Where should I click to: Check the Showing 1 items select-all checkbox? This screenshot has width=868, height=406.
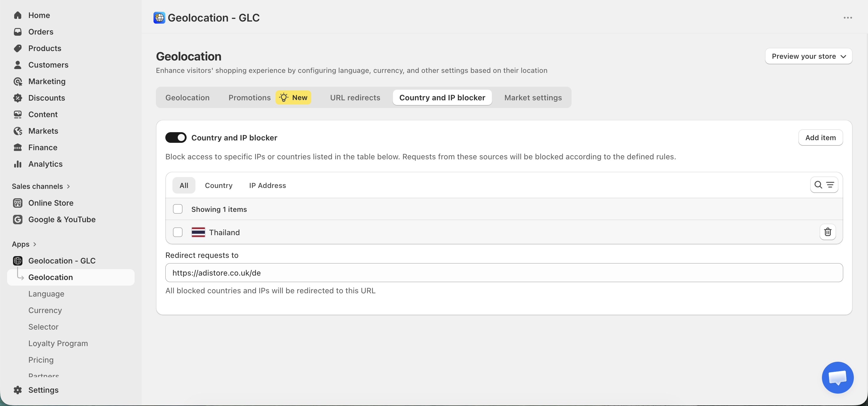pos(177,209)
